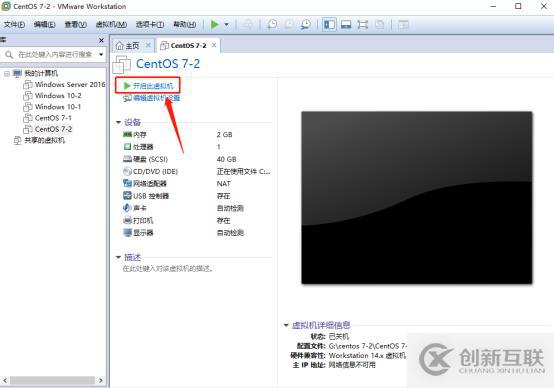Viewport: 554px width, 388px height.
Task: Click the green power-on play toolbar icon
Action: 214,24
